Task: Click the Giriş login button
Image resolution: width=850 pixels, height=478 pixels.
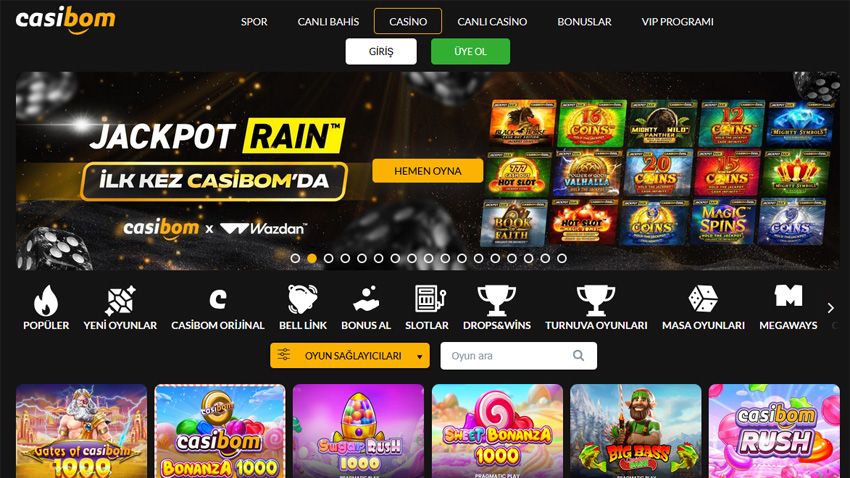Action: 381,51
